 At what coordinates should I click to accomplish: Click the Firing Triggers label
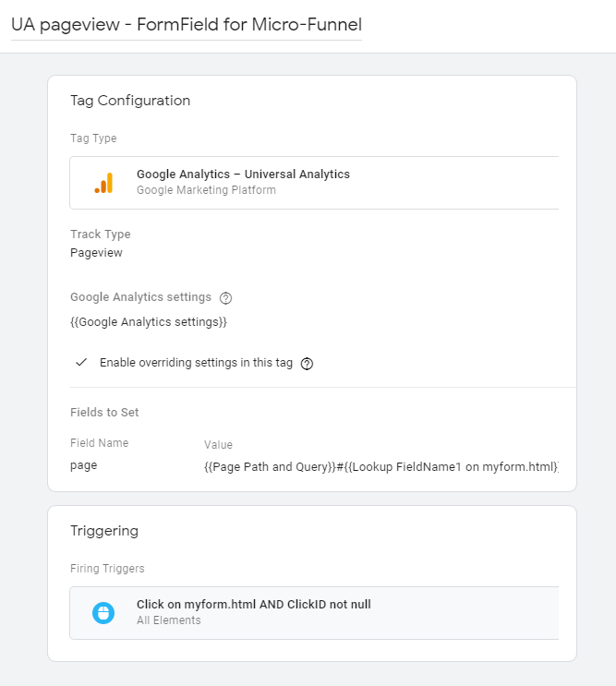[107, 569]
